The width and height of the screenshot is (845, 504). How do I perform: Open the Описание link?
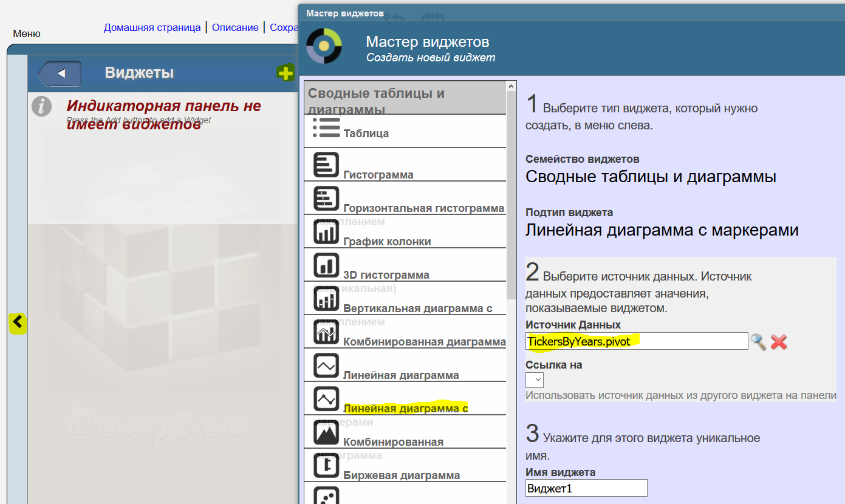point(235,27)
